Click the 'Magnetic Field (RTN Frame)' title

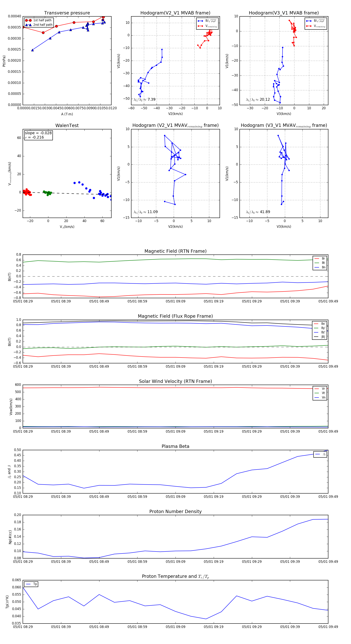click(x=175, y=251)
